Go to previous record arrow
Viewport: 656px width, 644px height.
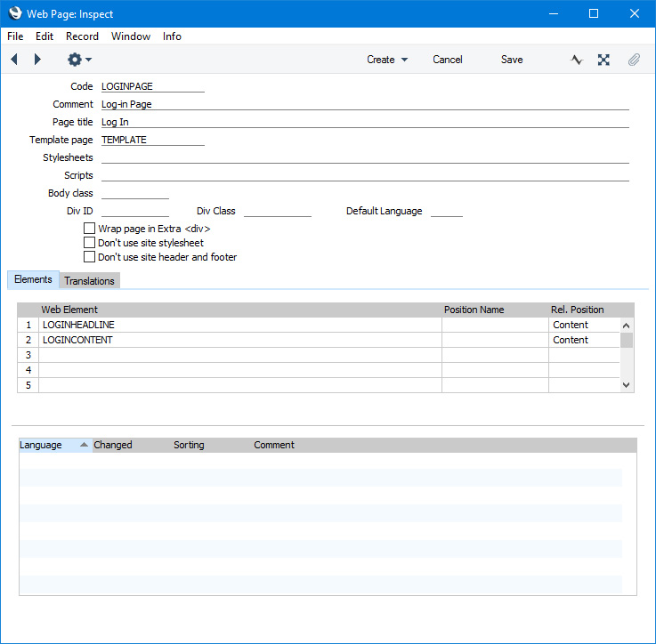pos(14,60)
